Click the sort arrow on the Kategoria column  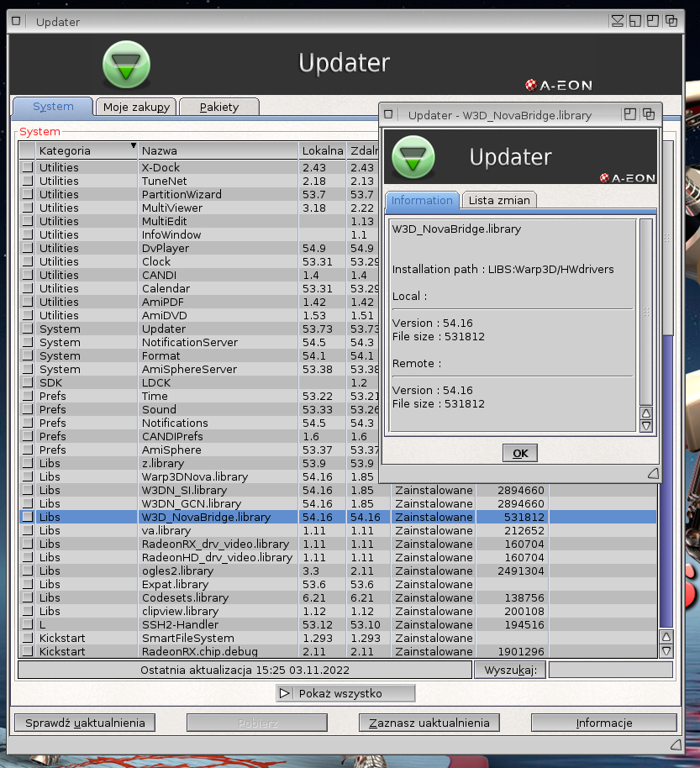[133, 145]
